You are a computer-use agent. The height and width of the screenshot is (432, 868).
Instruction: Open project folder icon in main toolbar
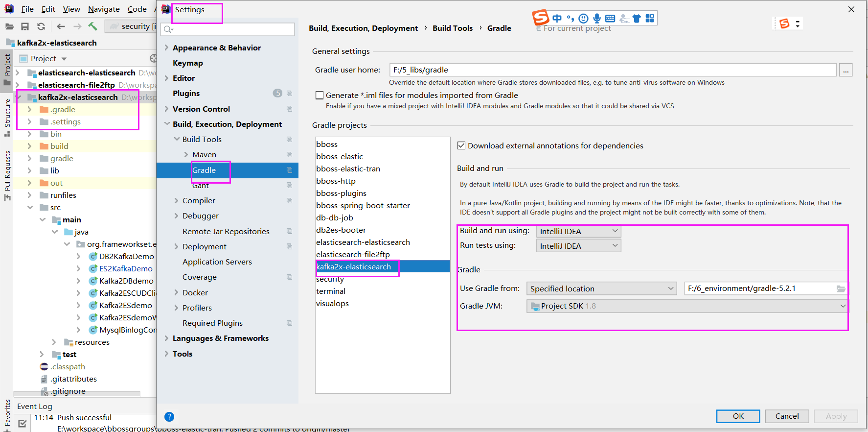9,26
